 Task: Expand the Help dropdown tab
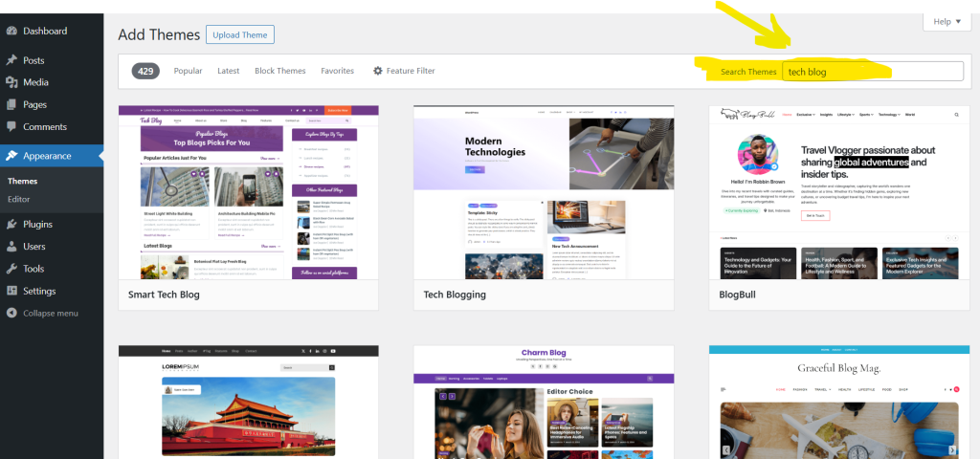tap(947, 22)
